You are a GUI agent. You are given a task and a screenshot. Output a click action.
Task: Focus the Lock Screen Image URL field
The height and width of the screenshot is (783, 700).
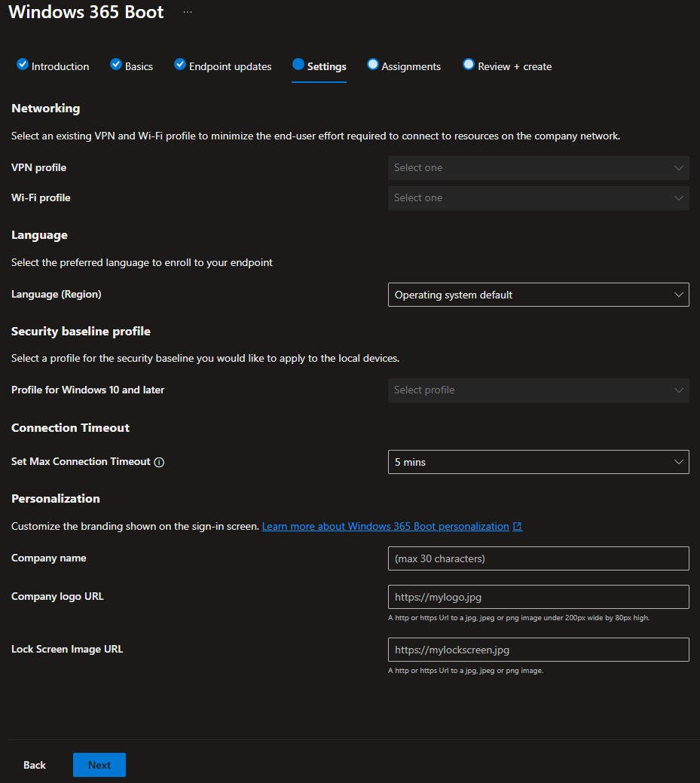coord(538,650)
